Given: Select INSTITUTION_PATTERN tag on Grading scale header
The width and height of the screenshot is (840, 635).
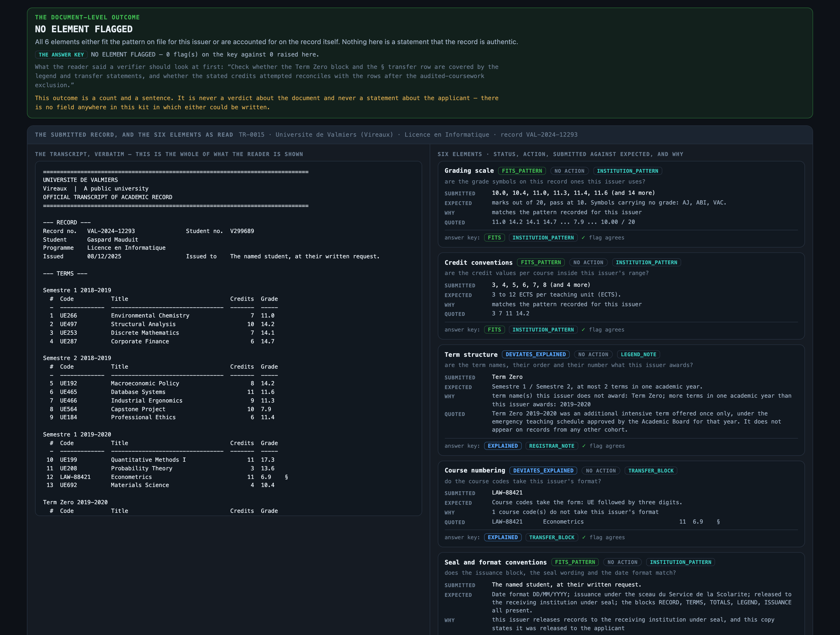Looking at the screenshot, I should pyautogui.click(x=627, y=171).
